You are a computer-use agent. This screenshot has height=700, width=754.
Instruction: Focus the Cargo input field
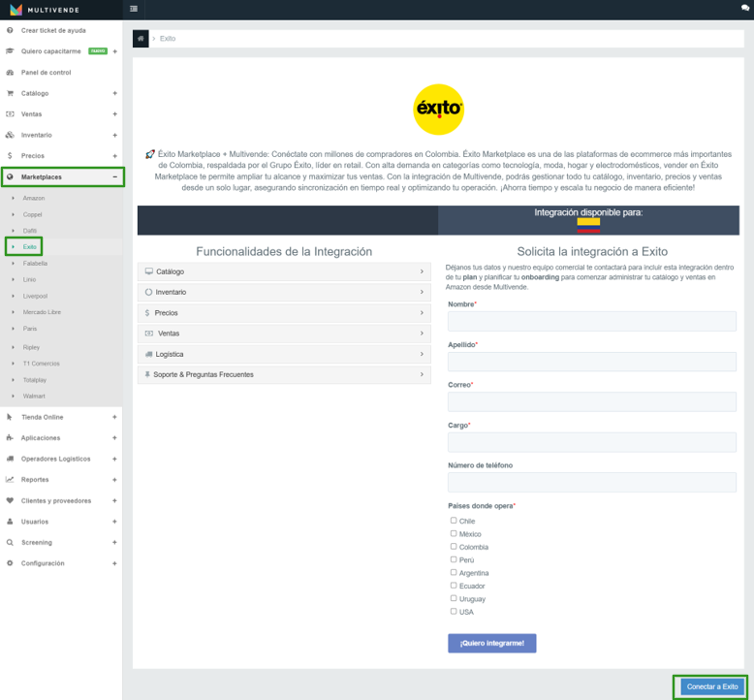(x=592, y=442)
